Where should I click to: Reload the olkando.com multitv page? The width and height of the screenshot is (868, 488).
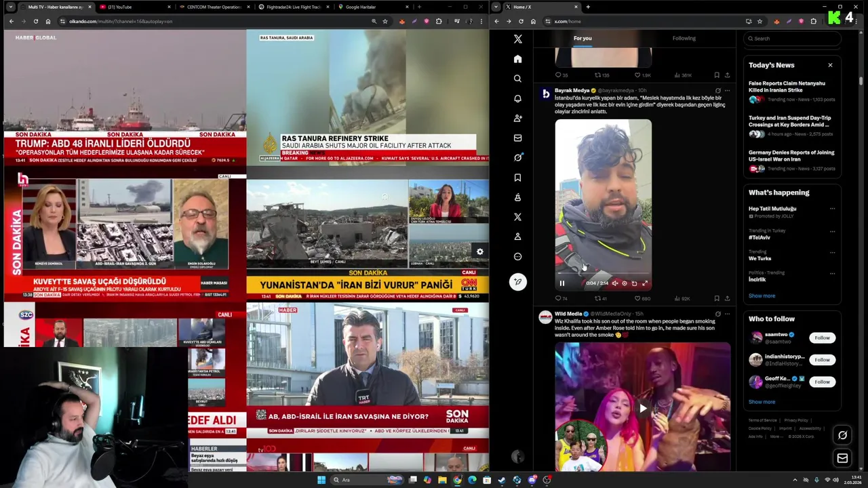pos(35,21)
